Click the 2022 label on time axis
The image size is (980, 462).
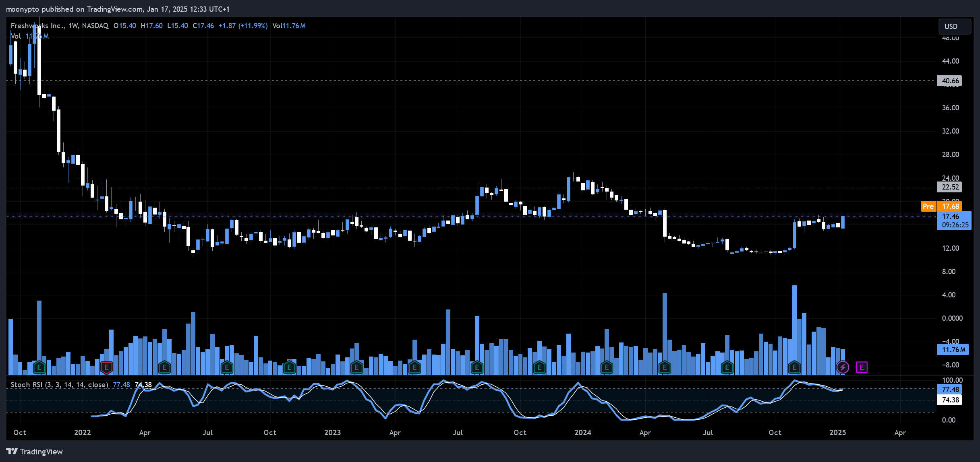[82, 433]
